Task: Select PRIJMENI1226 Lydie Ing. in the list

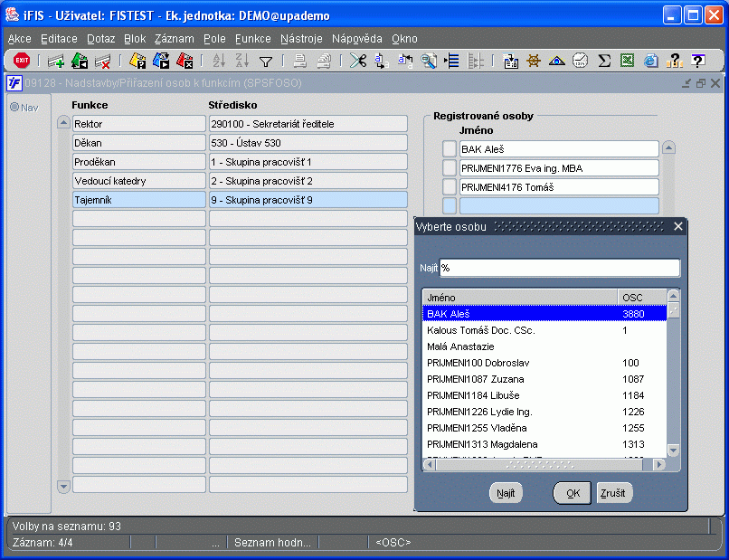Action: (x=544, y=412)
